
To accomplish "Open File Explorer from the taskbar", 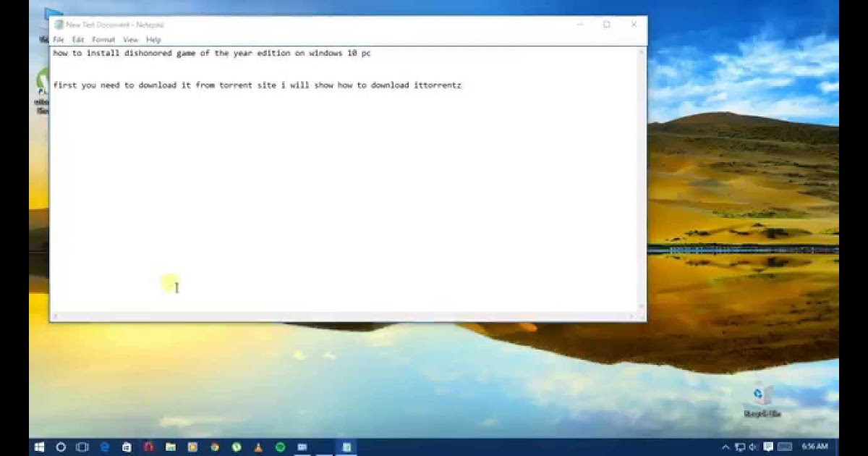I will [x=171, y=447].
